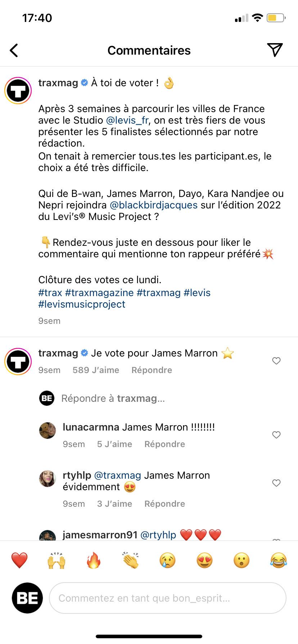The height and width of the screenshot is (644, 298).
Task: Like lunacarmna's comment with heart
Action: 276,435
